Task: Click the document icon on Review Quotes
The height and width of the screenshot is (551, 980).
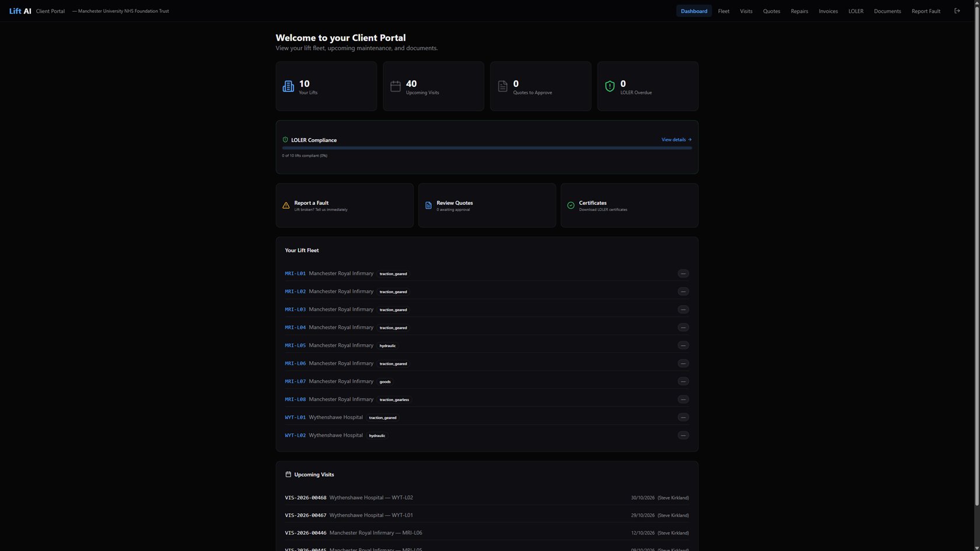Action: click(428, 205)
